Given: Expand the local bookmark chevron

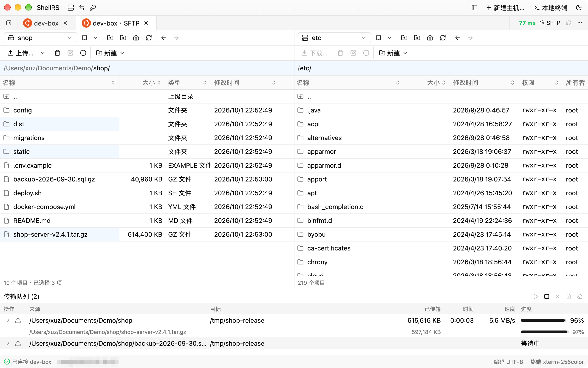Looking at the screenshot, I should pos(96,38).
